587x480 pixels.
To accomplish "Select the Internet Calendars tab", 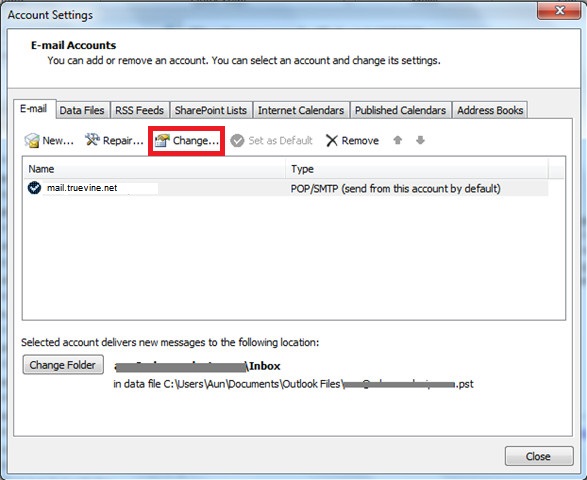I will click(301, 110).
